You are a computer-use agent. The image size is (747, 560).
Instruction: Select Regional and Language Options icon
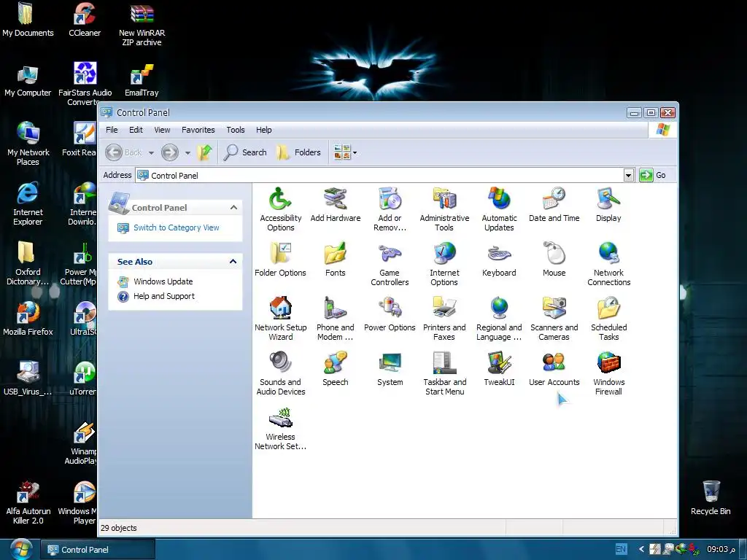499,318
